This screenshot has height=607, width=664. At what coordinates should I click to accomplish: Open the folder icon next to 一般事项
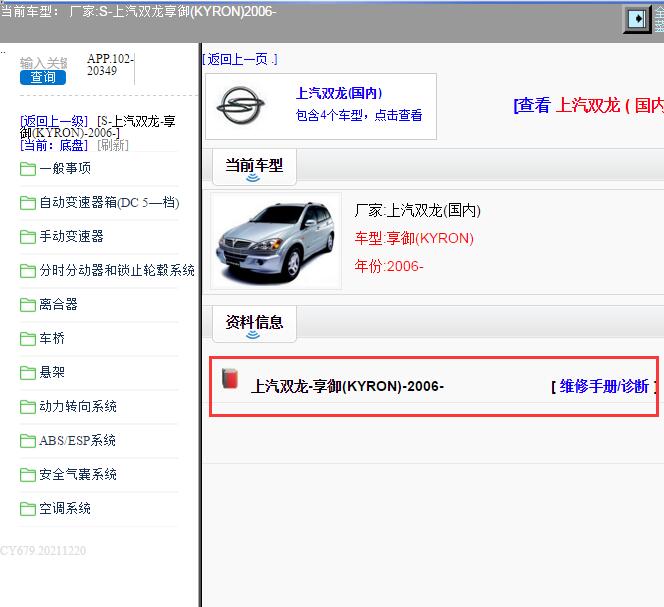pyautogui.click(x=28, y=169)
